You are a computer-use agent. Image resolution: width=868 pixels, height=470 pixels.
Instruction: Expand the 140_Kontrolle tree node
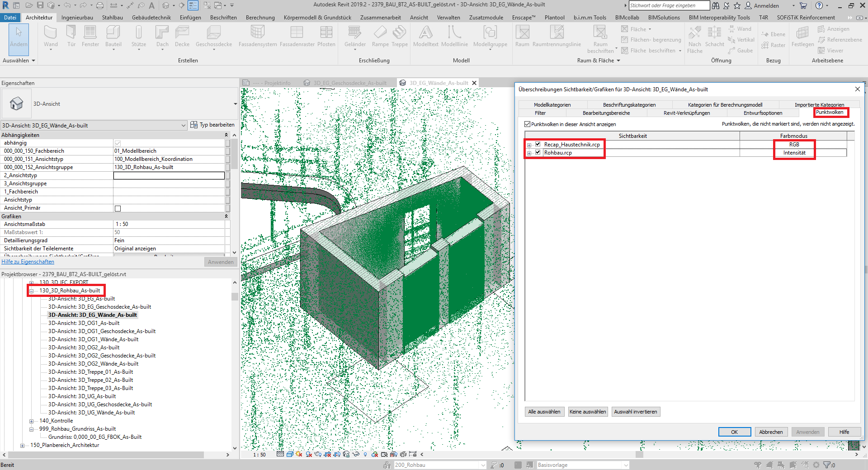coord(32,421)
